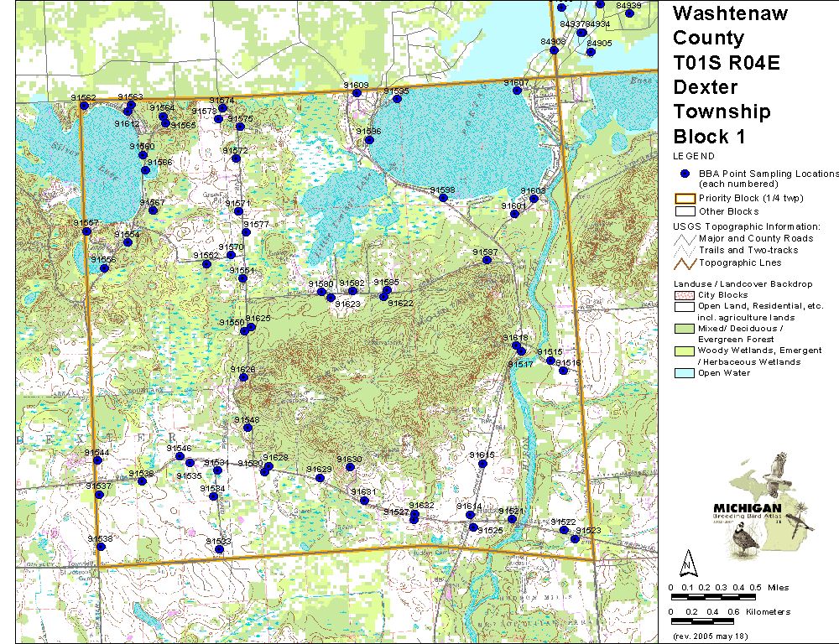Click sampling point 91598 on the lake shore
This screenshot has width=839, height=644.
point(442,198)
